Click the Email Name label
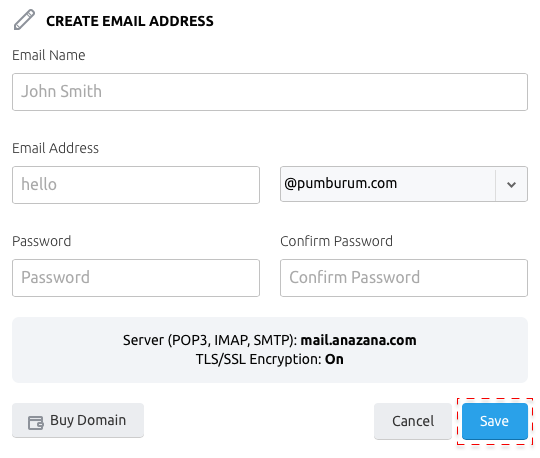Viewport: 540px width, 458px height. coord(49,55)
